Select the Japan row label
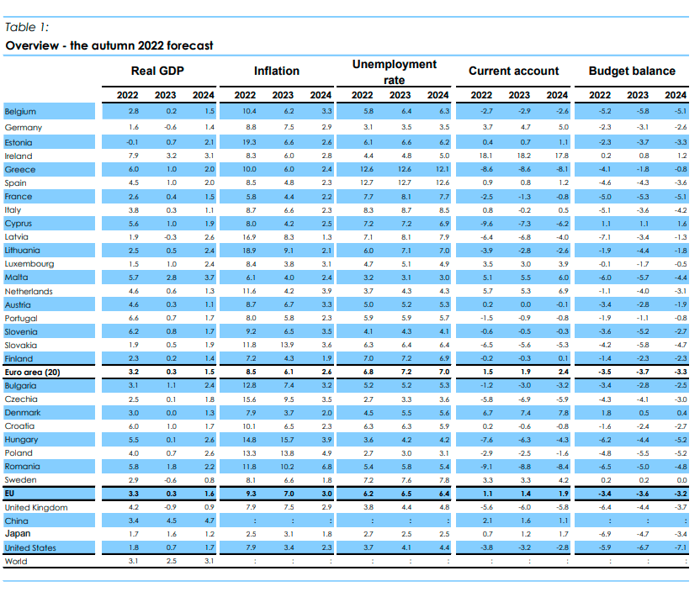700x592 pixels. click(18, 533)
